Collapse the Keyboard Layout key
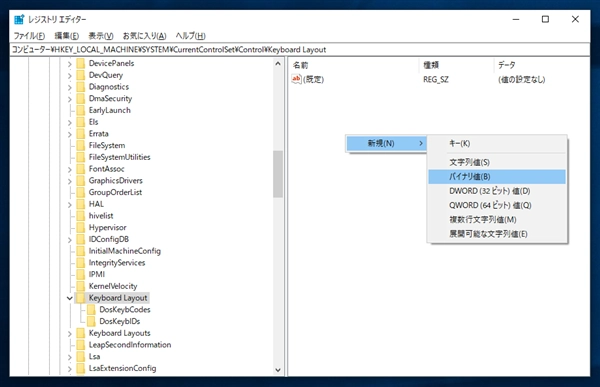 coord(70,298)
